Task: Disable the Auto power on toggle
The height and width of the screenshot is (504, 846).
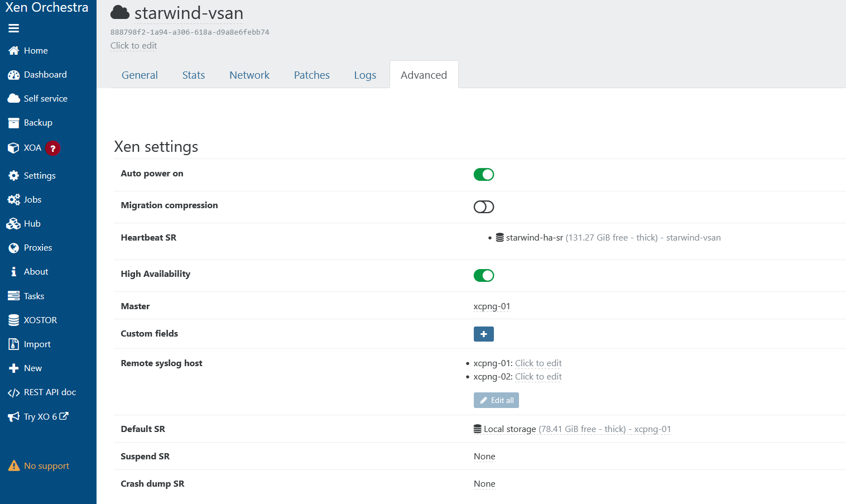Action: click(484, 175)
